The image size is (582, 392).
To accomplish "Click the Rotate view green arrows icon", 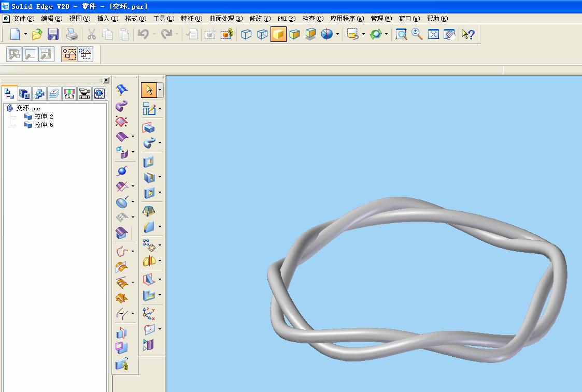I will (x=376, y=34).
